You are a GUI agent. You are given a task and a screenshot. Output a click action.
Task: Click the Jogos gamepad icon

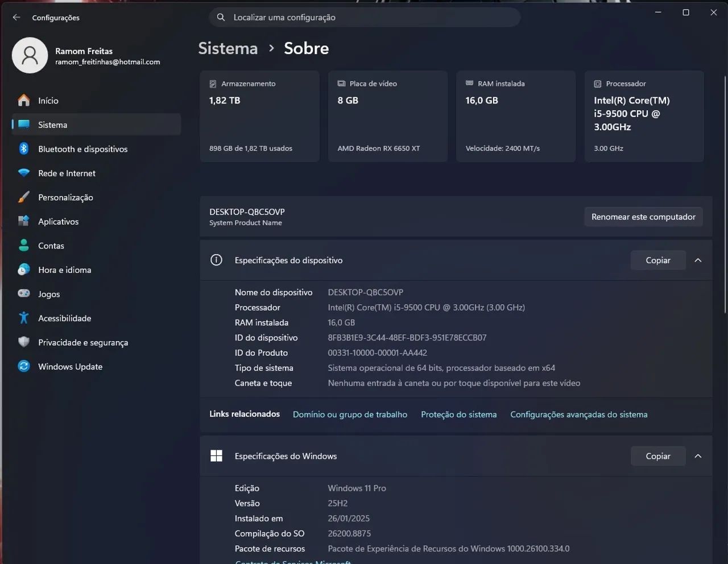[24, 294]
